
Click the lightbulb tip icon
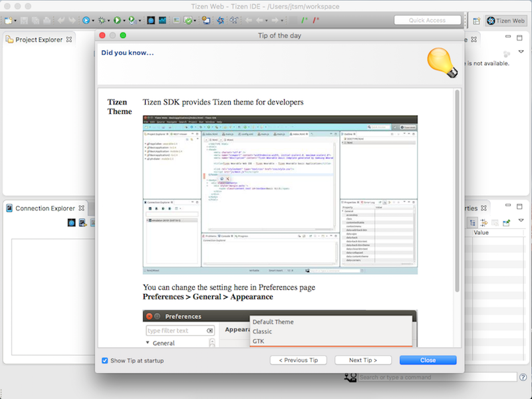pyautogui.click(x=442, y=63)
